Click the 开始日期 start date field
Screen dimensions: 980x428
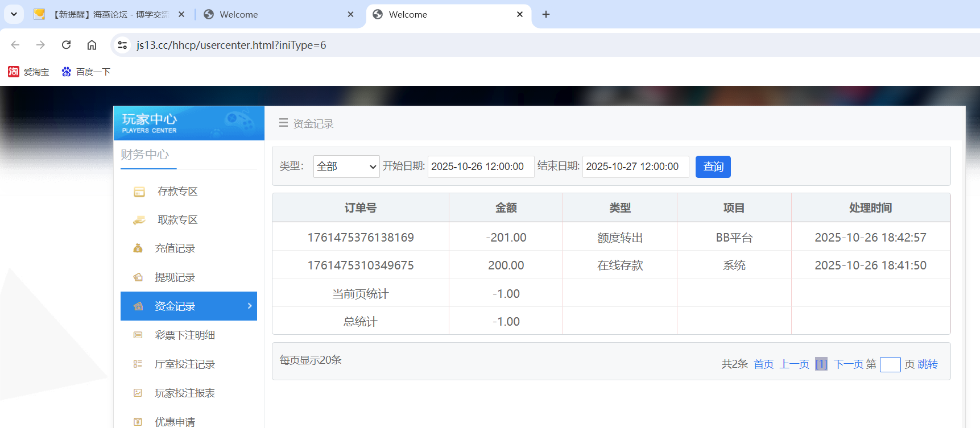[x=481, y=167]
